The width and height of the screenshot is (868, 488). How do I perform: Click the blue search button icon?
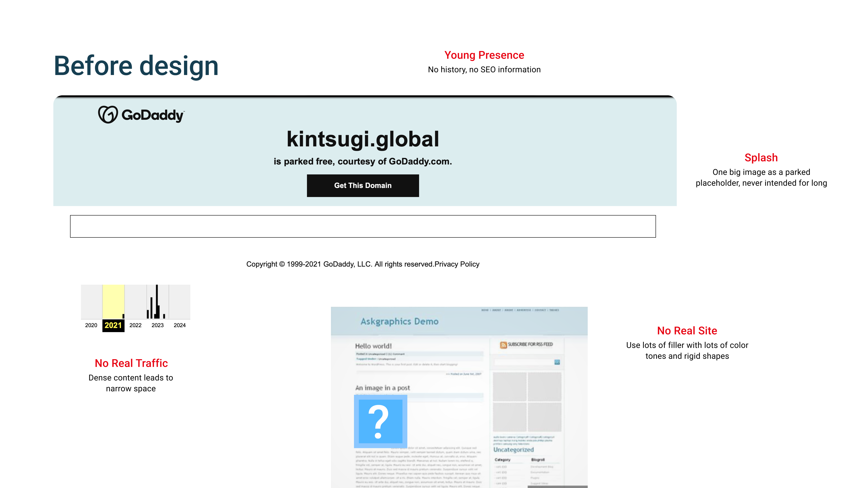tap(557, 362)
